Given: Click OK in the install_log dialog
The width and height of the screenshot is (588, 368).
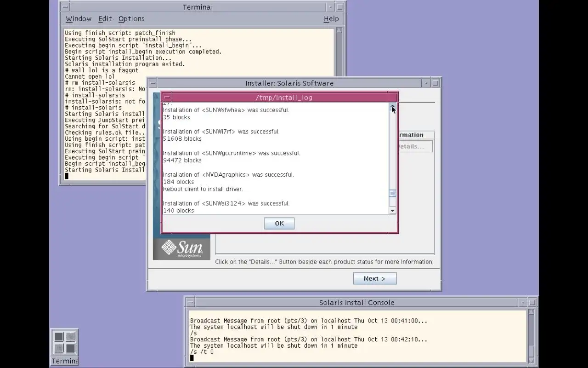Looking at the screenshot, I should [279, 223].
